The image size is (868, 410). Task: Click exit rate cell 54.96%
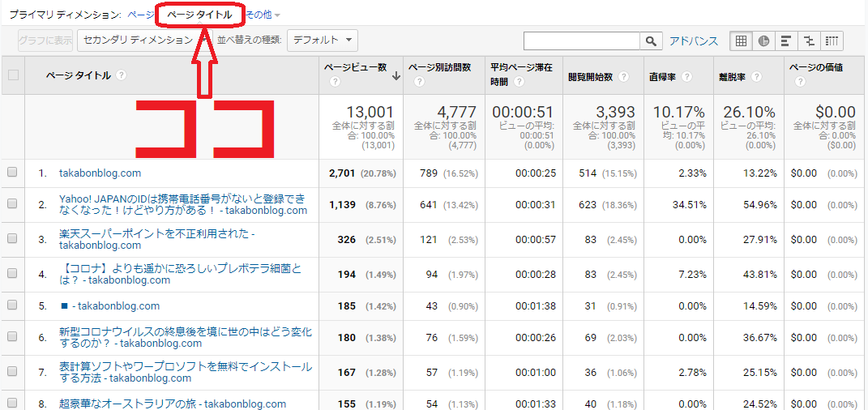(759, 205)
